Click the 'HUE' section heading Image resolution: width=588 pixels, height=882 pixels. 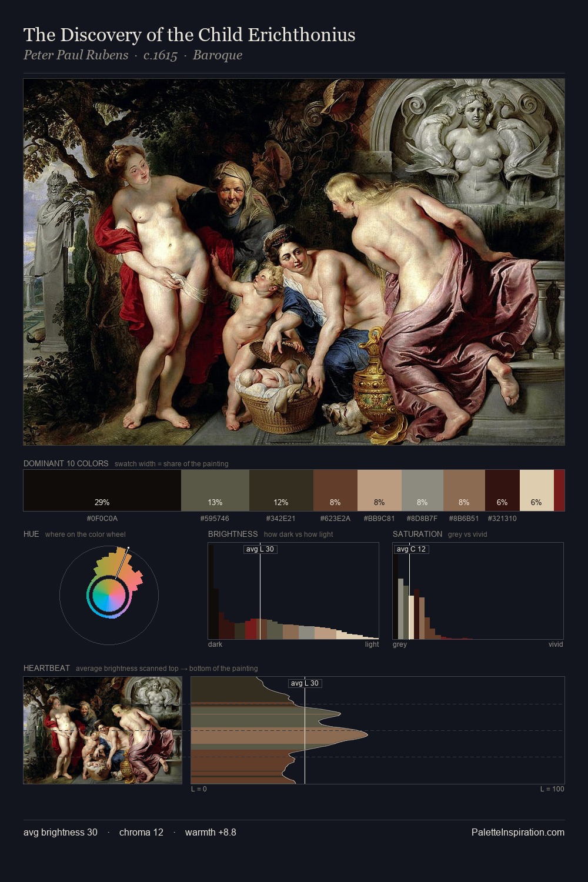click(x=31, y=534)
